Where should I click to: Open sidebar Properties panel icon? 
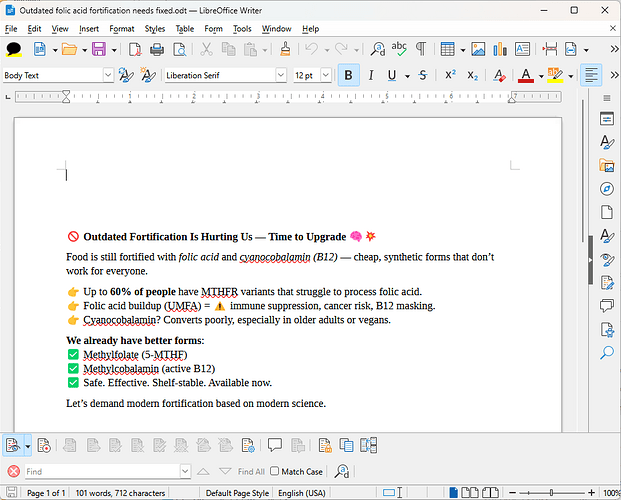[x=606, y=119]
